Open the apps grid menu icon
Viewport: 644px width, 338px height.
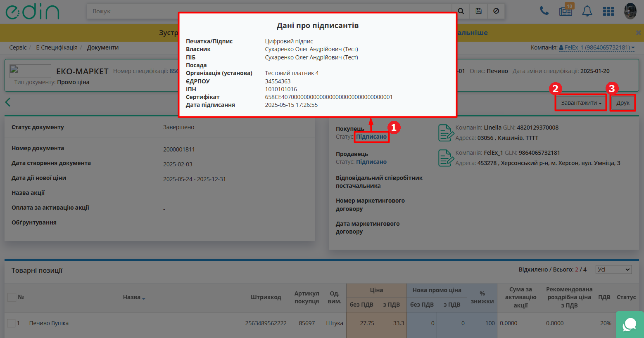(608, 12)
